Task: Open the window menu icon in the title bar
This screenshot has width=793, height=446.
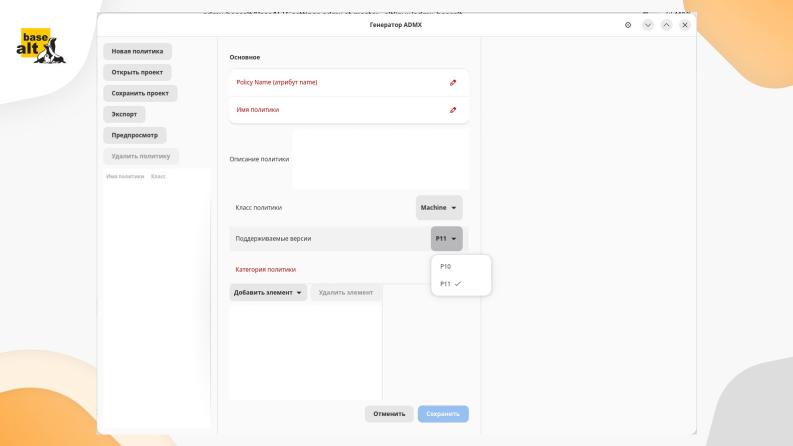Action: [x=628, y=25]
